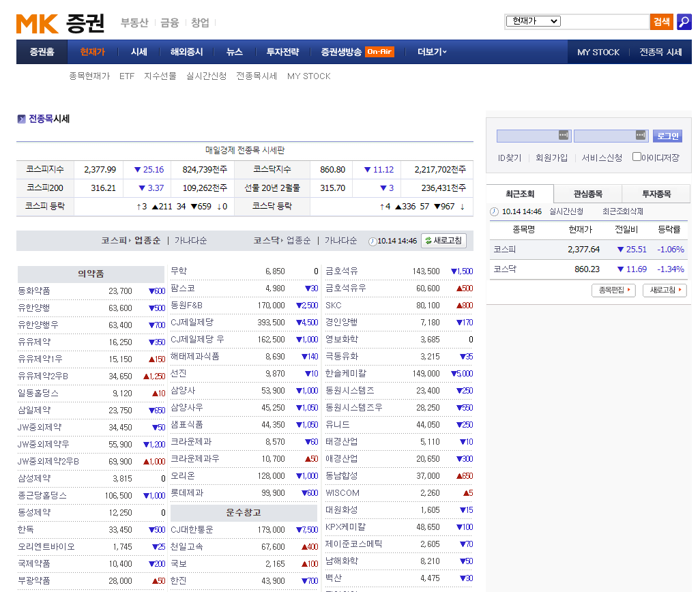The image size is (700, 592).
Task: Click the 서비스신청 link
Action: pos(602,158)
